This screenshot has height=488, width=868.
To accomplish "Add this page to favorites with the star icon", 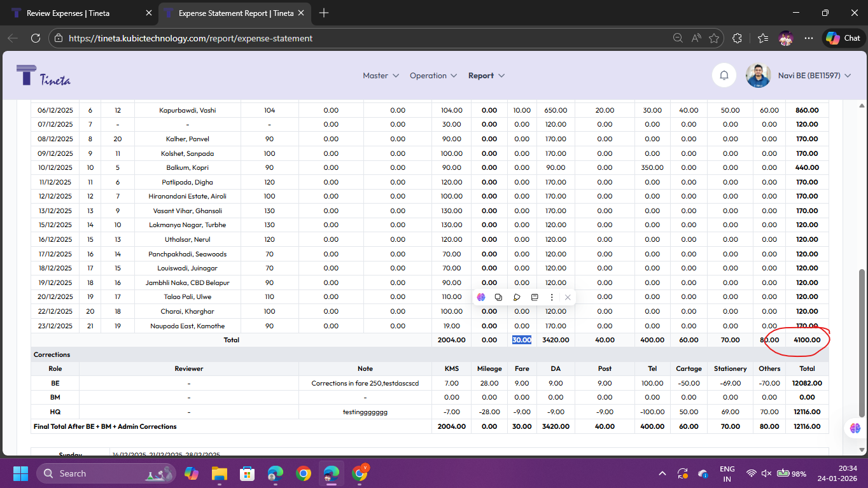I will tap(714, 38).
